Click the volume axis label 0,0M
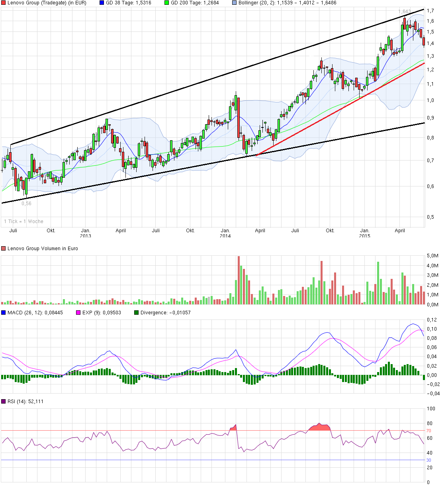The width and height of the screenshot is (448, 488). coord(432,305)
